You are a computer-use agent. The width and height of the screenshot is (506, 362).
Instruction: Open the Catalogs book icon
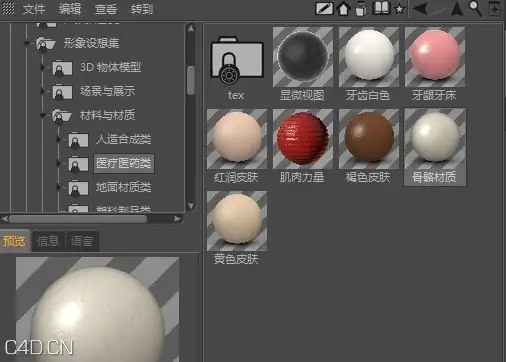click(381, 8)
